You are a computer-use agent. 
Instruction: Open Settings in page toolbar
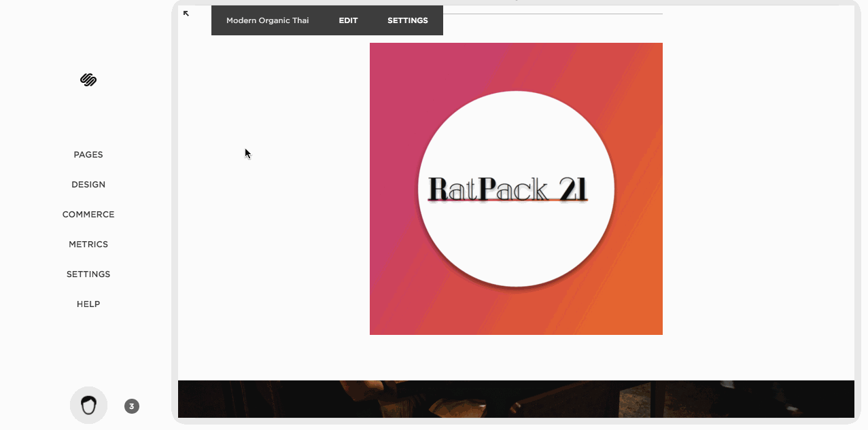(408, 20)
